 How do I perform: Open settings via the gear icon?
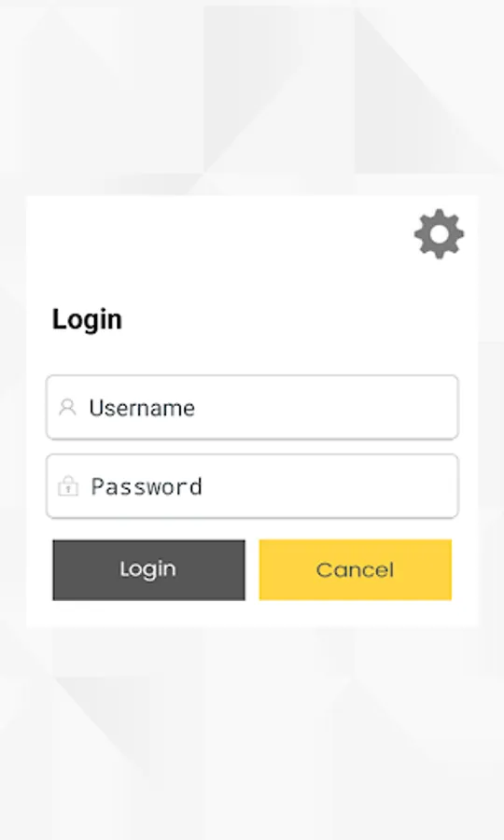point(439,233)
